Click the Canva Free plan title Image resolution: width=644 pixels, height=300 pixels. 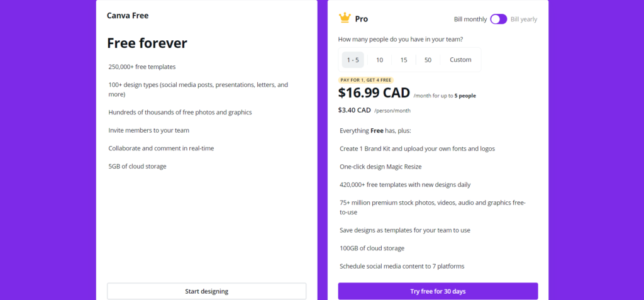[128, 16]
